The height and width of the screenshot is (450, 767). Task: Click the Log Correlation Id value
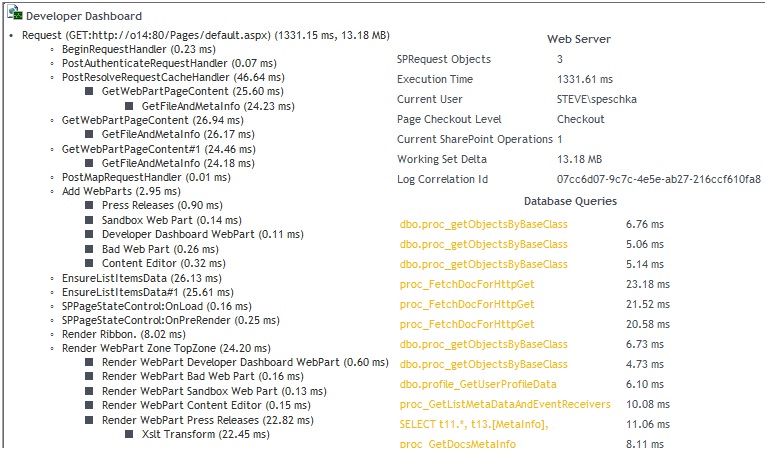658,180
